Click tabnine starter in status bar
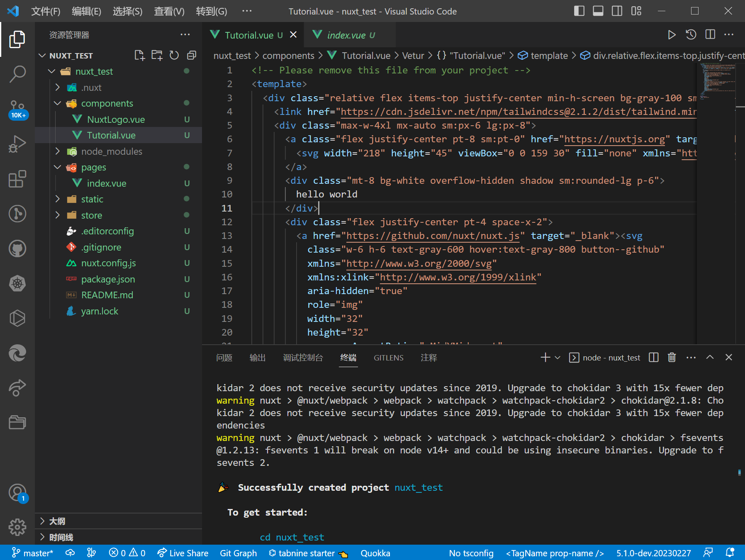 click(308, 553)
